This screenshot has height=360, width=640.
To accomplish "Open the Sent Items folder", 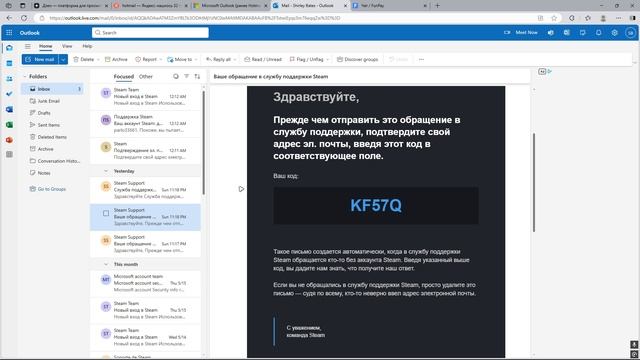I will 45,125.
